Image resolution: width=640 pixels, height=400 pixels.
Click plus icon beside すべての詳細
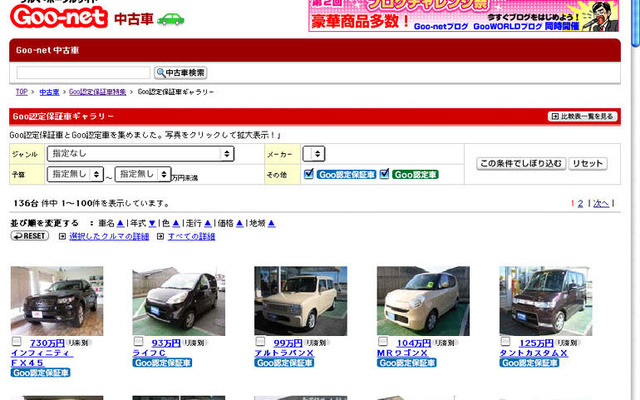(x=160, y=236)
